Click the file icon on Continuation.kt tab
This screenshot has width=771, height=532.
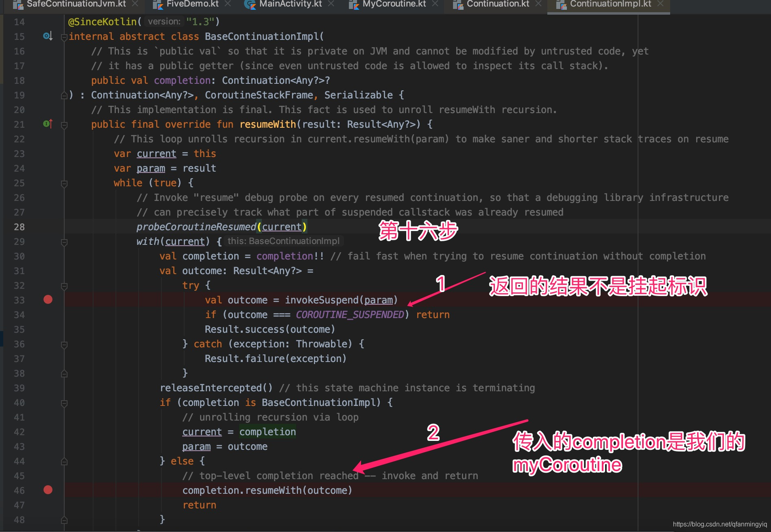click(x=458, y=4)
